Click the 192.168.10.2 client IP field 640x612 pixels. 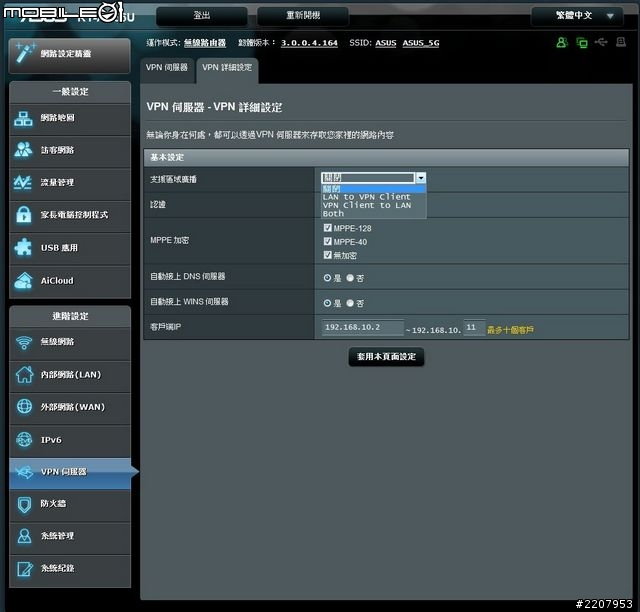coord(362,328)
